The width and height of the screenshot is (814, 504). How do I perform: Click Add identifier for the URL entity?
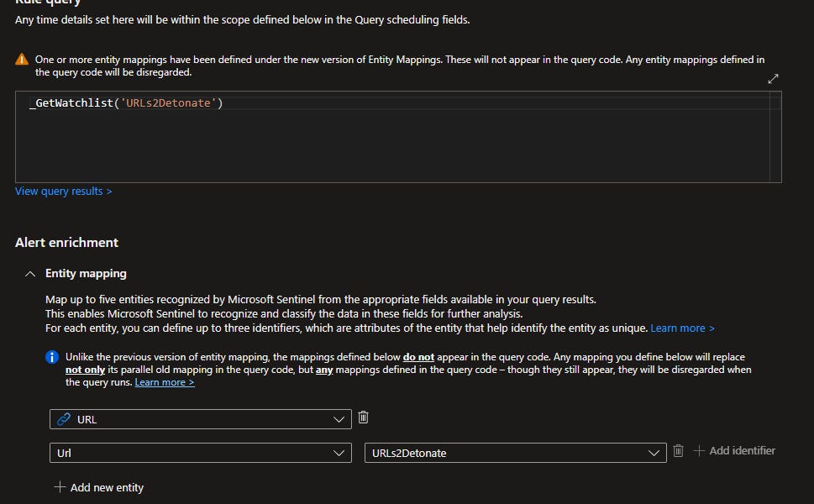(x=743, y=450)
